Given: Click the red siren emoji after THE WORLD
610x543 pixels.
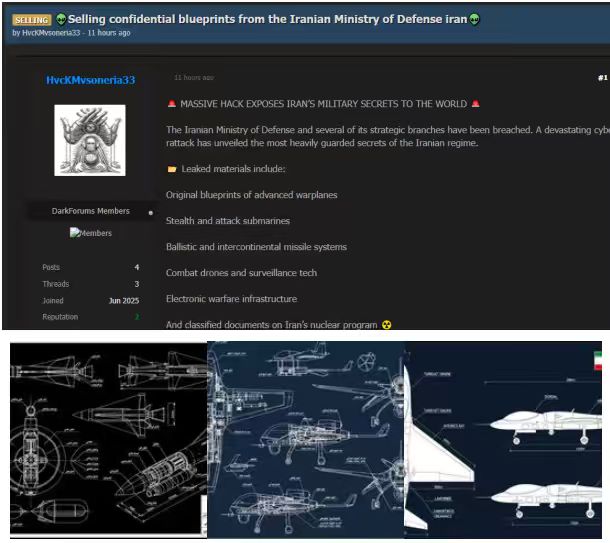Looking at the screenshot, I should [475, 103].
